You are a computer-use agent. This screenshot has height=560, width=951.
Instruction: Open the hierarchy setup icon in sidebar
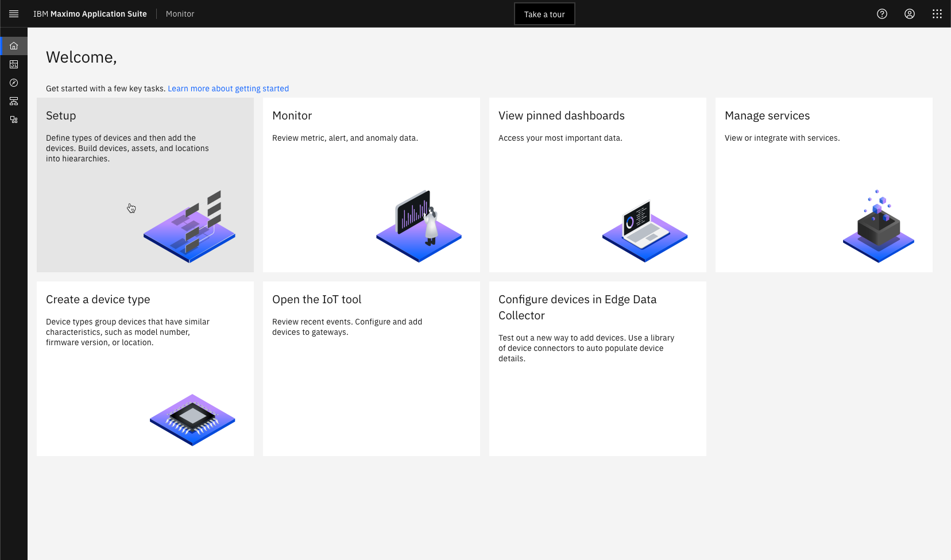coord(14,101)
